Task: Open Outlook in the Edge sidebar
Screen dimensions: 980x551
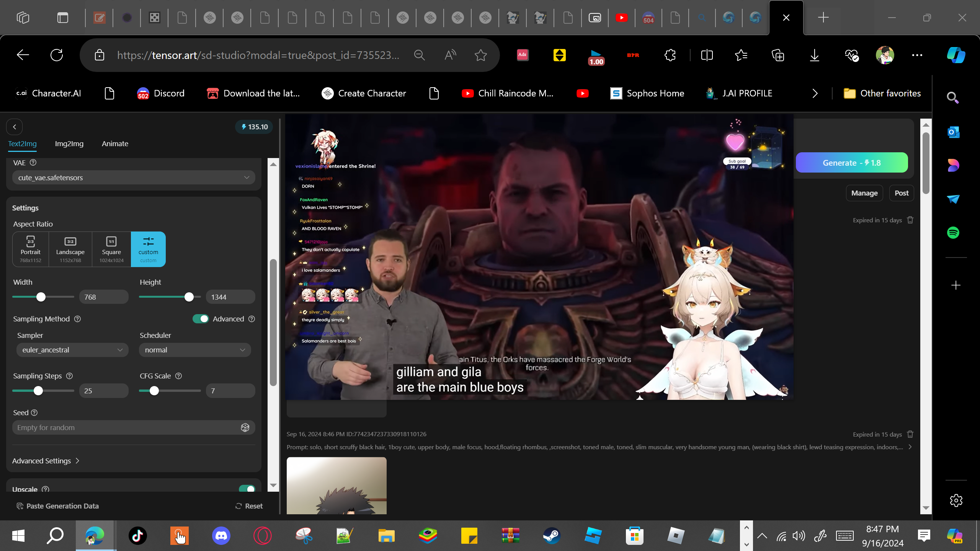Action: tap(953, 132)
